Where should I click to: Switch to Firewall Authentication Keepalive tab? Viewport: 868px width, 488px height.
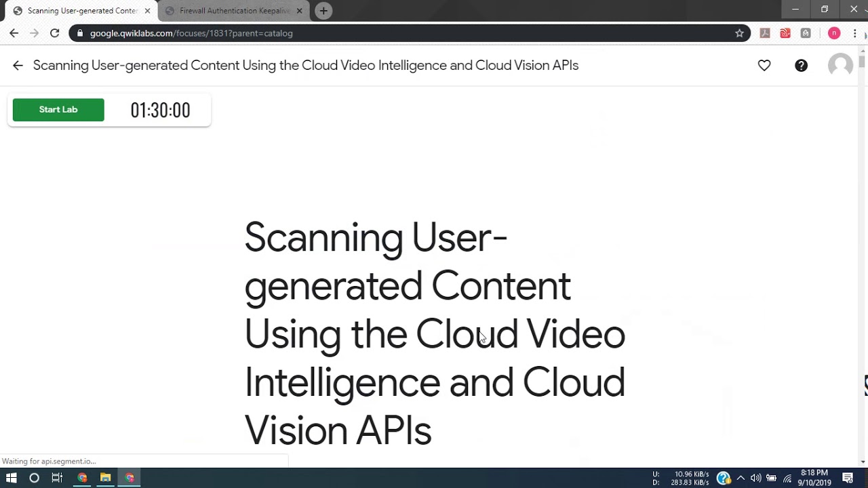pyautogui.click(x=234, y=11)
